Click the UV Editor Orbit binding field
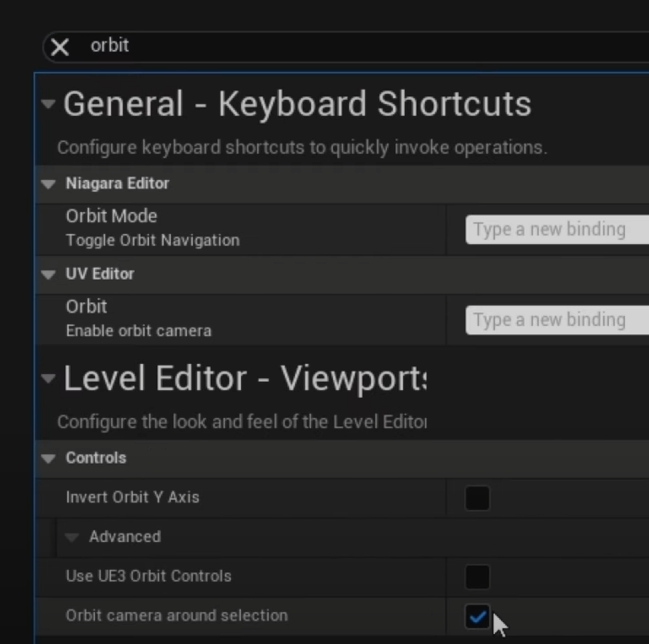 [557, 320]
